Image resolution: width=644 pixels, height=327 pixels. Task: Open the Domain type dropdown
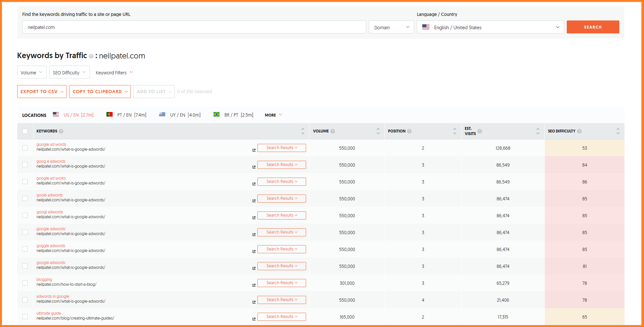(391, 27)
